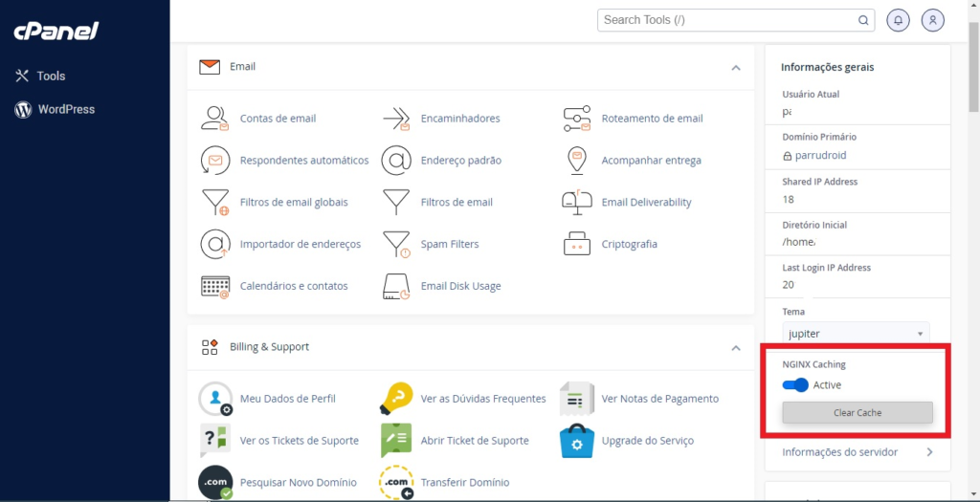Collapse the Billing & Support section
Image resolution: width=980 pixels, height=502 pixels.
(736, 348)
